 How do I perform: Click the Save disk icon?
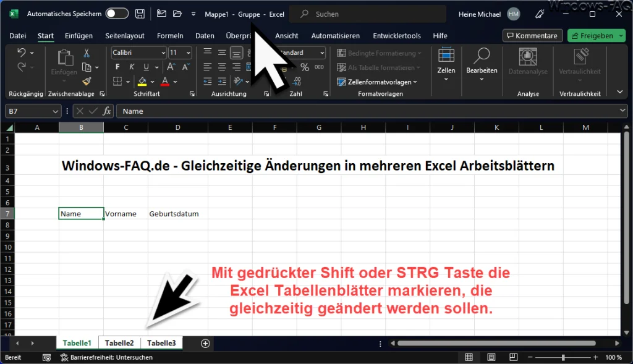click(x=140, y=14)
